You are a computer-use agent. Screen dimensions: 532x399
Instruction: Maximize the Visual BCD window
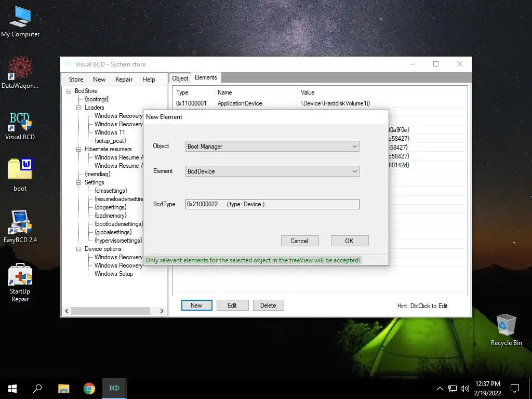pos(436,64)
